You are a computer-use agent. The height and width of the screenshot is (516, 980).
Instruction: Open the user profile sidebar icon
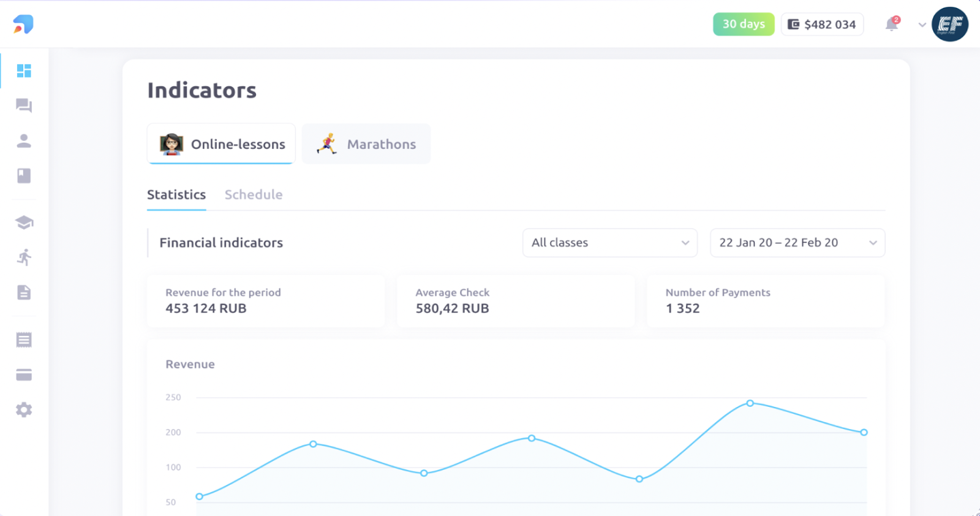[x=24, y=141]
